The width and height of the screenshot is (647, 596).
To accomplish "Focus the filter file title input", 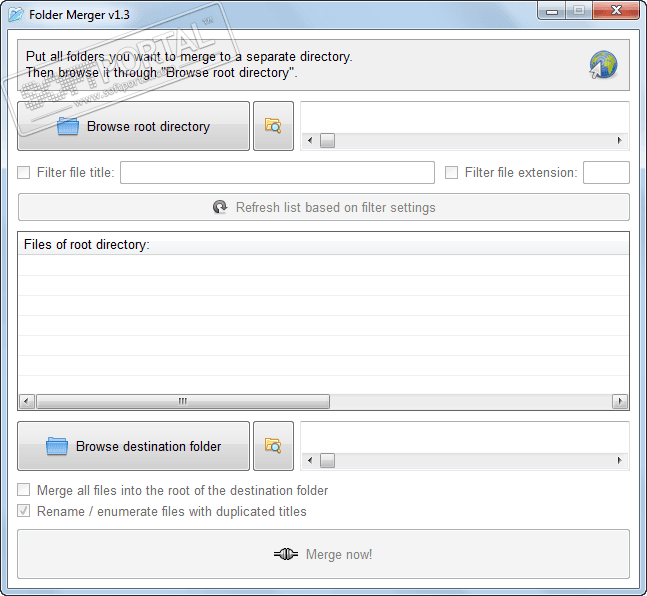I will 277,173.
